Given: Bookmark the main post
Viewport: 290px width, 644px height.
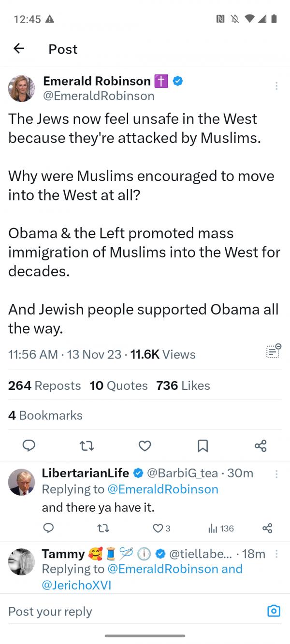Looking at the screenshot, I should click(203, 445).
